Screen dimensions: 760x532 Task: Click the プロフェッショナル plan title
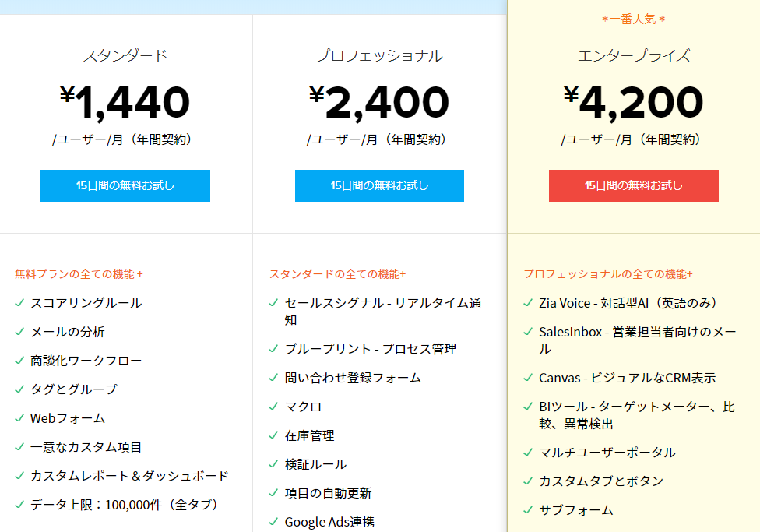(x=379, y=56)
